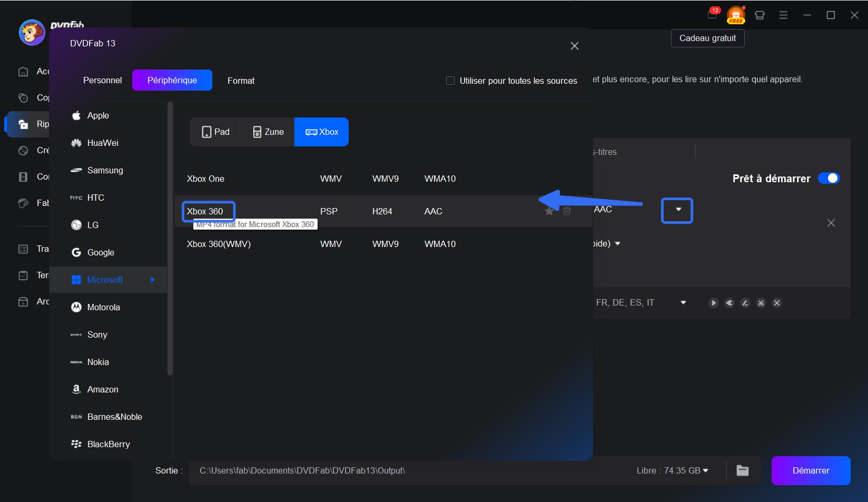This screenshot has height=502, width=868.
Task: Select Samsung in the device brand list
Action: click(108, 170)
